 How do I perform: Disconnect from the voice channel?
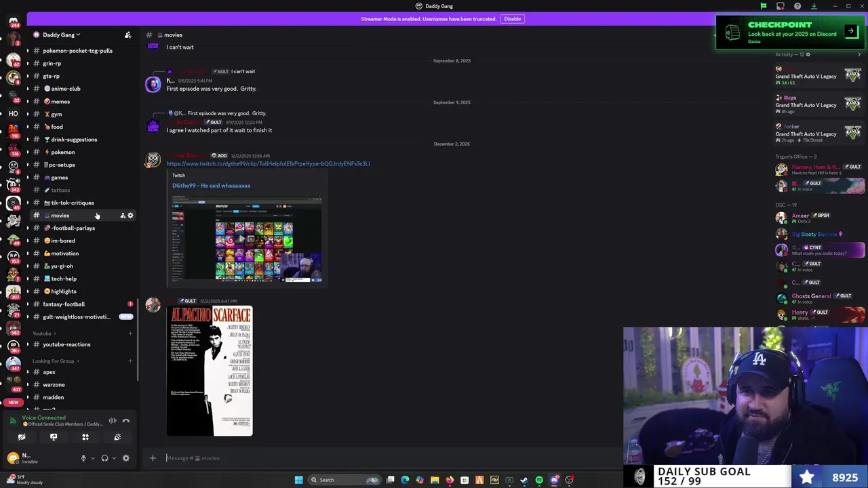[x=126, y=420]
